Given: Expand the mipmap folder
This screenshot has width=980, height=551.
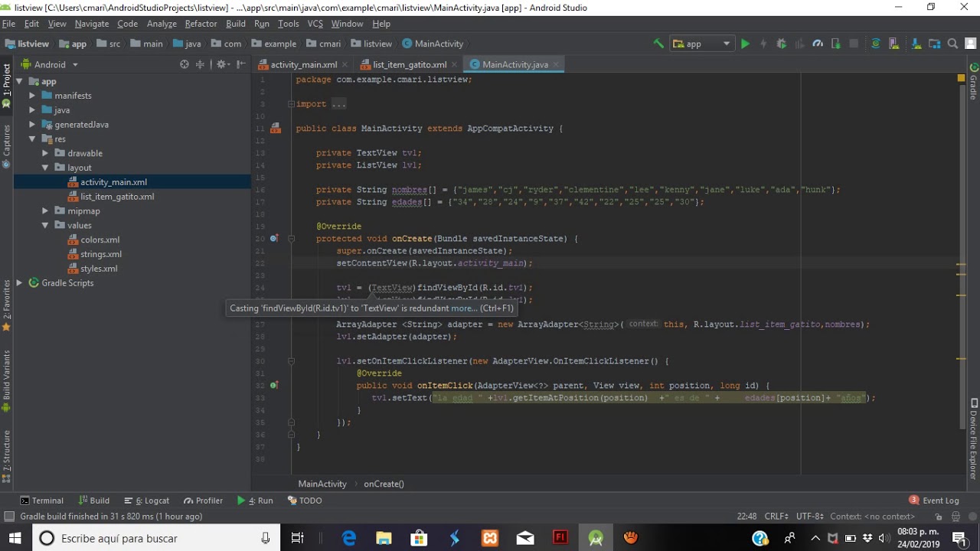Looking at the screenshot, I should (45, 211).
